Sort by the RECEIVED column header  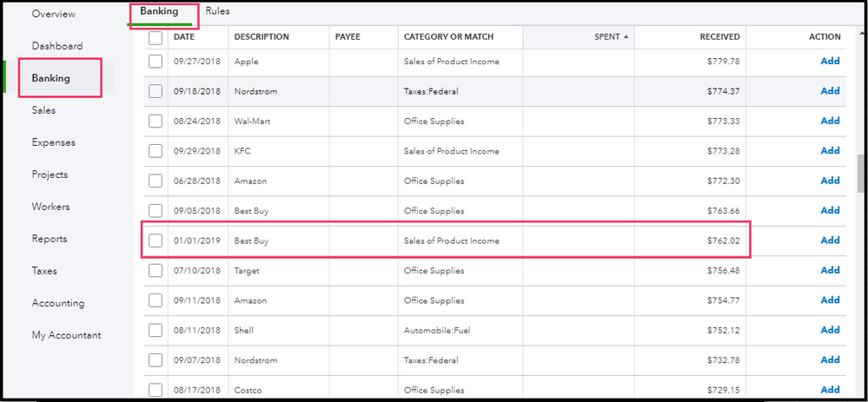[x=719, y=37]
